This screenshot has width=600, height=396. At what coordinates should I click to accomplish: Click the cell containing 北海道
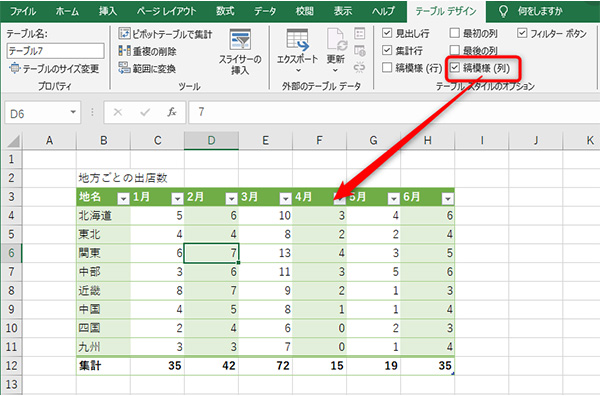point(103,215)
